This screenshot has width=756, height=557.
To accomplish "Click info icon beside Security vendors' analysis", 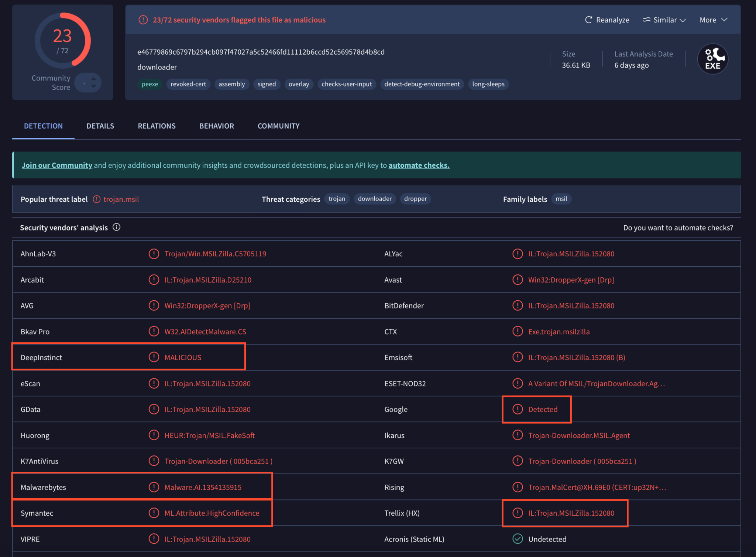I will click(117, 227).
